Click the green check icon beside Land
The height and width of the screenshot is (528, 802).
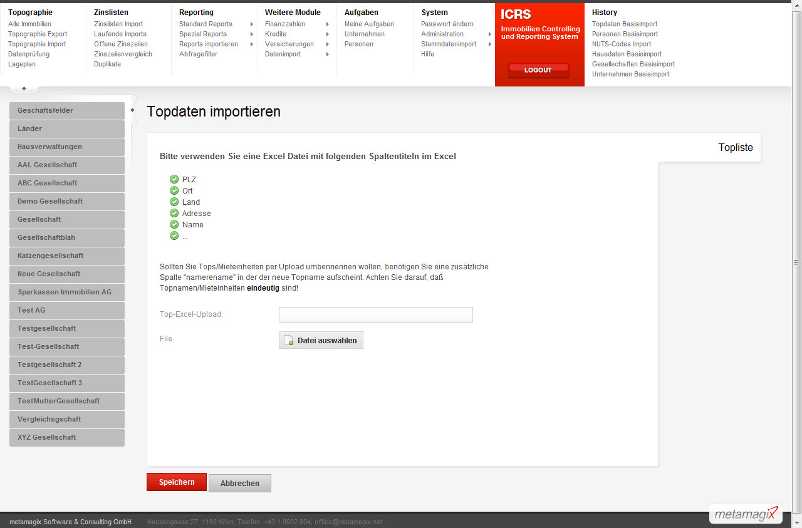[174, 202]
